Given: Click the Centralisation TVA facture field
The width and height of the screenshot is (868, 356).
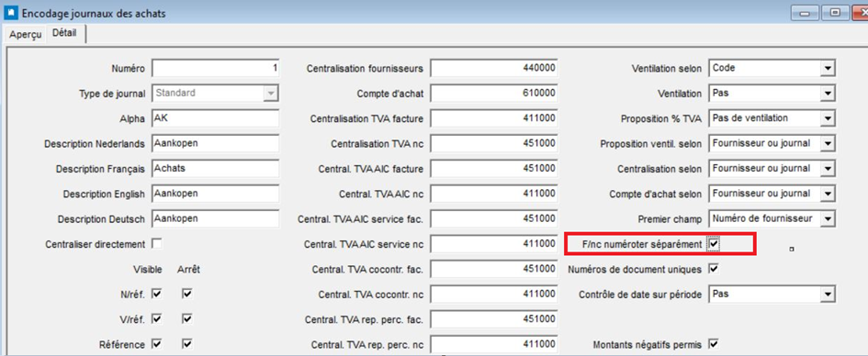Looking at the screenshot, I should point(494,118).
